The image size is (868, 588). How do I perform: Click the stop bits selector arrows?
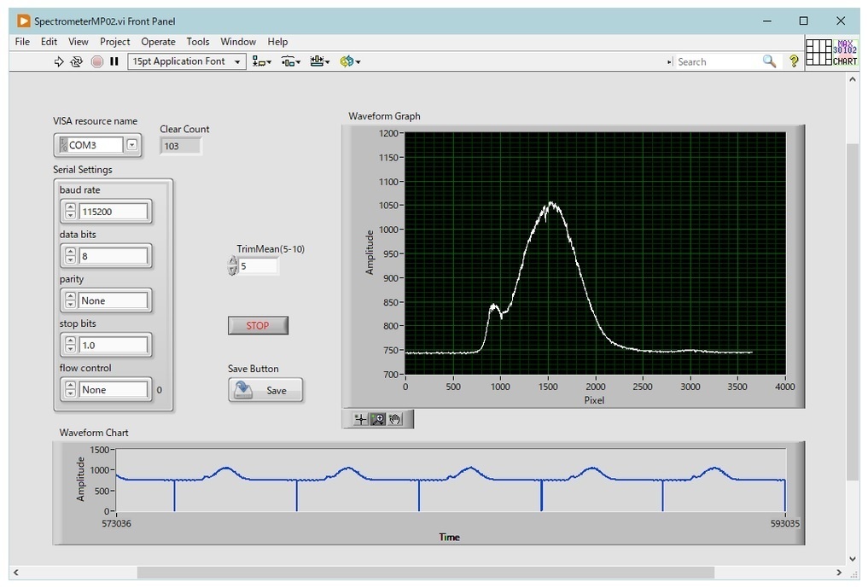click(x=70, y=345)
